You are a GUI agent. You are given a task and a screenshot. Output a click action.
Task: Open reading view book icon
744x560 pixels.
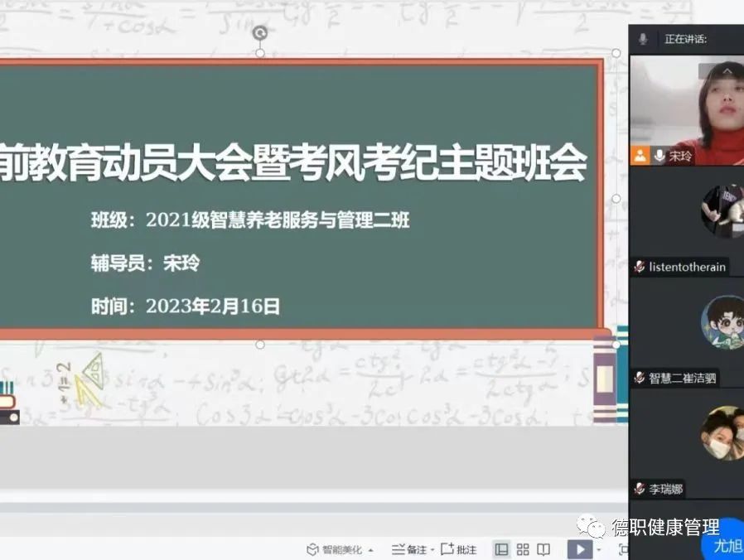coord(544,549)
